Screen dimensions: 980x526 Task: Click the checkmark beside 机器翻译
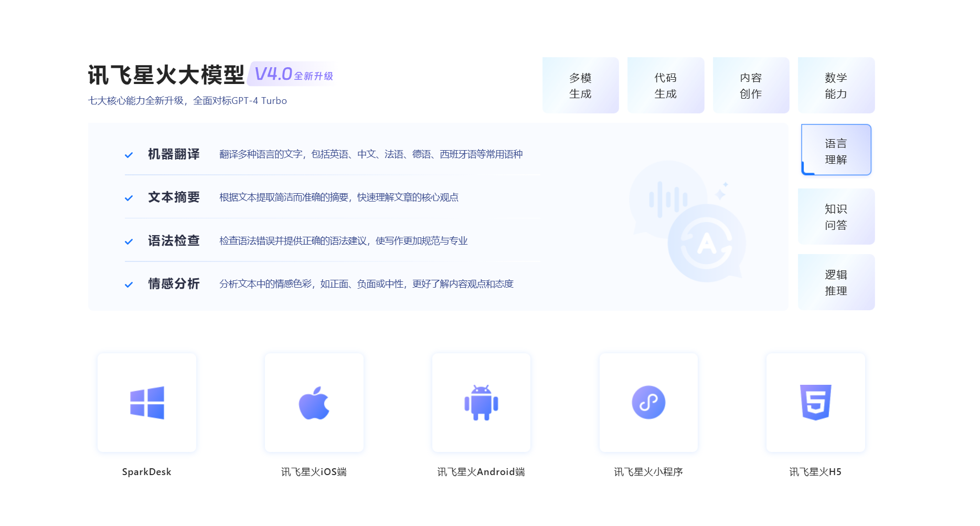point(129,155)
